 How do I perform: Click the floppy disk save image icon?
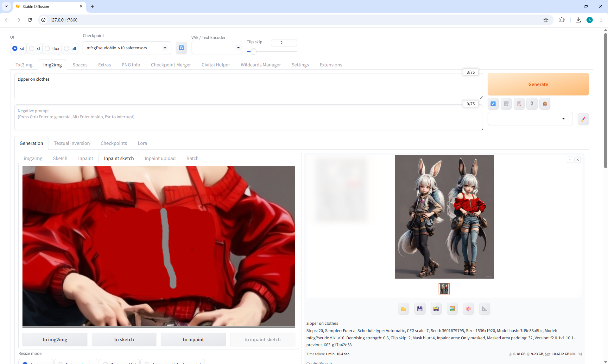click(x=420, y=309)
